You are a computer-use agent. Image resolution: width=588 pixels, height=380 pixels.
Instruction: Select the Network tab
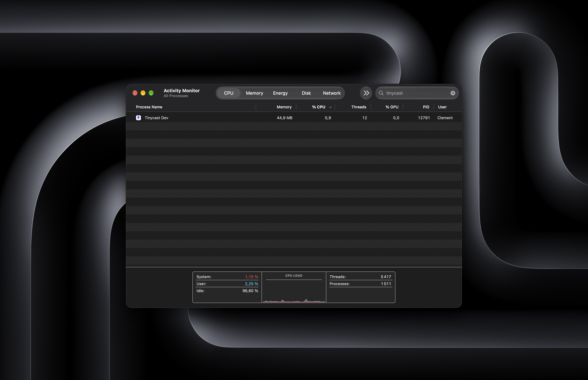(x=332, y=93)
